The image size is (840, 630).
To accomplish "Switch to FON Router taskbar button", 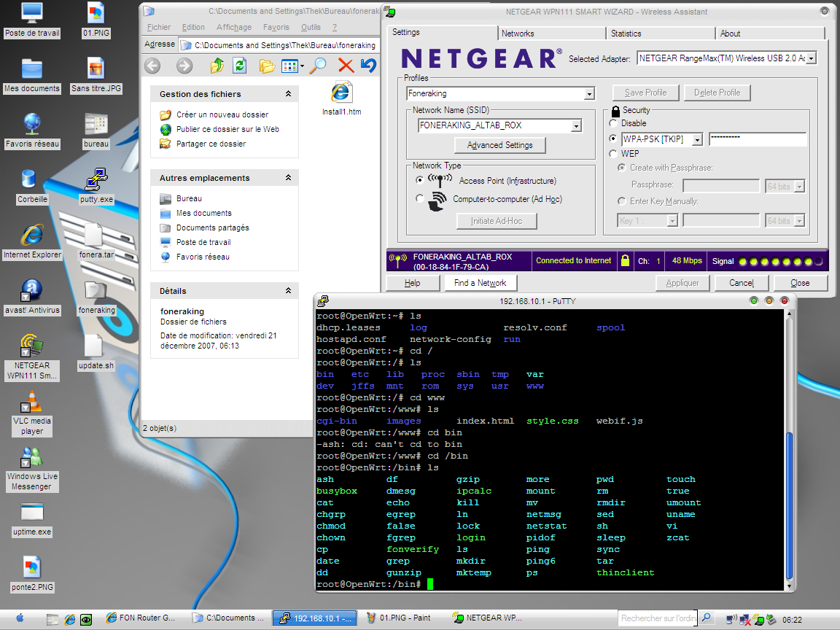I will [140, 618].
